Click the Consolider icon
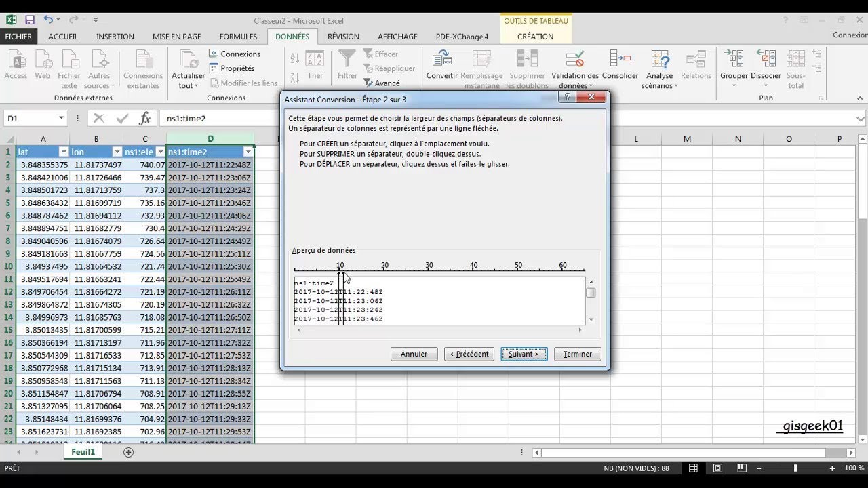 620,66
